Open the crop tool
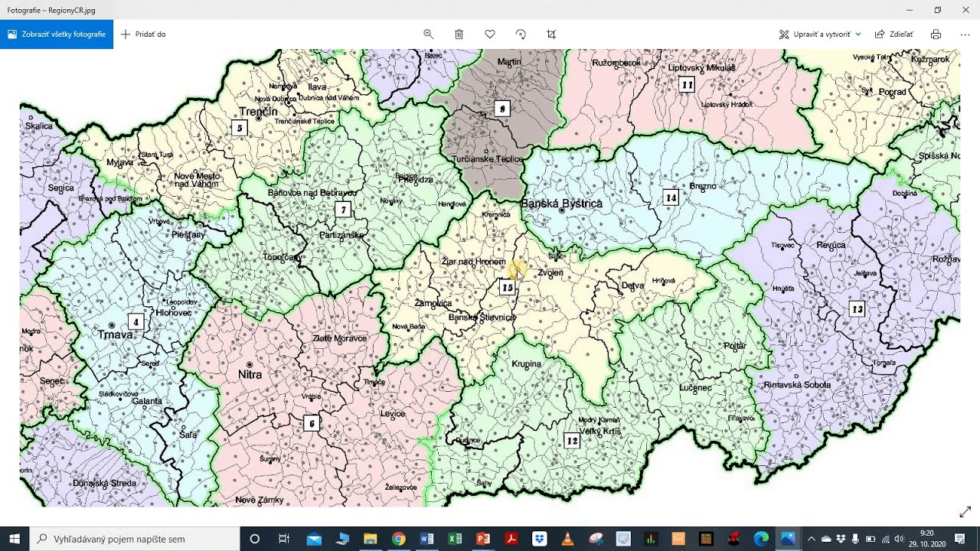 tap(551, 34)
